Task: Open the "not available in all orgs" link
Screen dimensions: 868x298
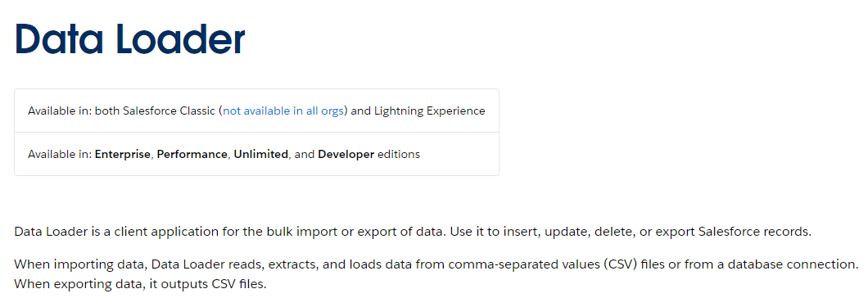Action: click(284, 111)
